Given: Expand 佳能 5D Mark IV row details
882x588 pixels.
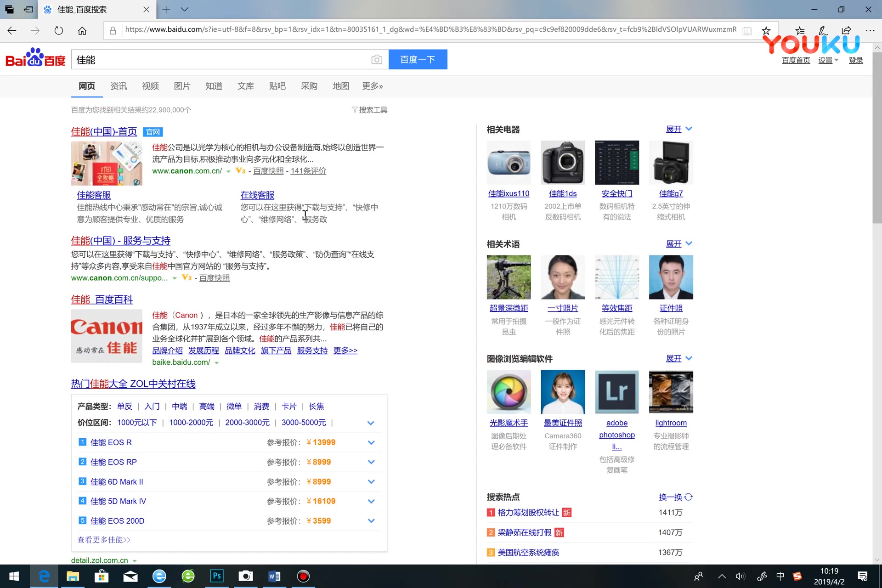Looking at the screenshot, I should (x=371, y=501).
